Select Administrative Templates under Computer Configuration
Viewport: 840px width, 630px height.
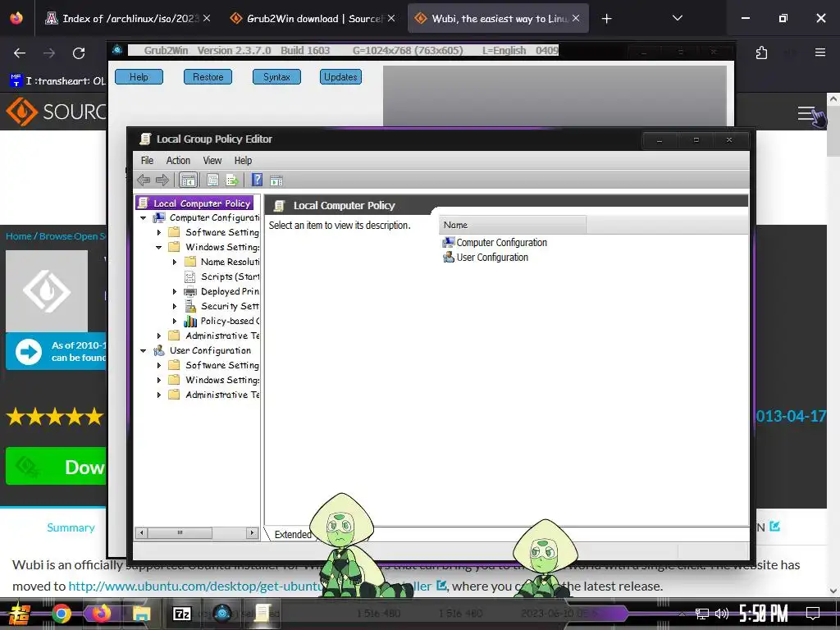(214, 336)
